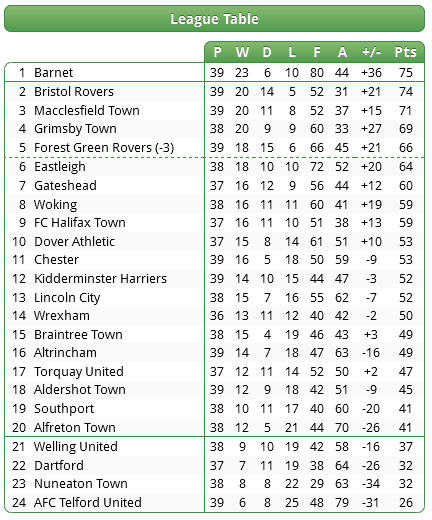Click Welling United in relegation zone
The height and width of the screenshot is (520, 432).
[76, 447]
